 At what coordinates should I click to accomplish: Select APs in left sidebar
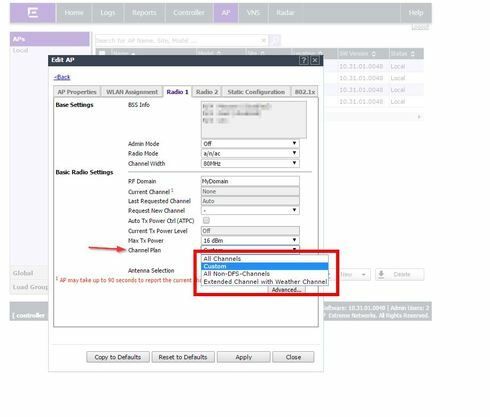pyautogui.click(x=50, y=39)
